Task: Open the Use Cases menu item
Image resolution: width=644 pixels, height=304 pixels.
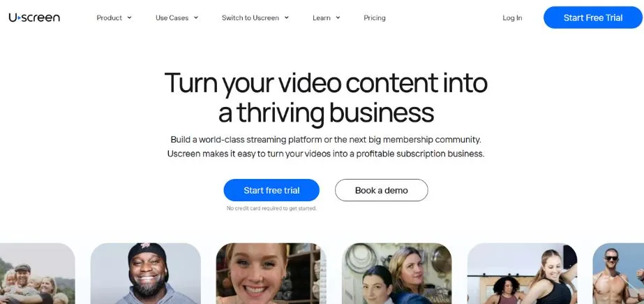Action: coord(172,17)
